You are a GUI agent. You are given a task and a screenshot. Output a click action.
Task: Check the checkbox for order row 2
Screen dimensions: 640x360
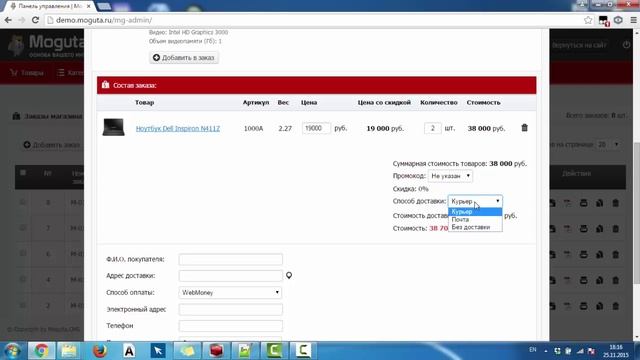point(23,305)
